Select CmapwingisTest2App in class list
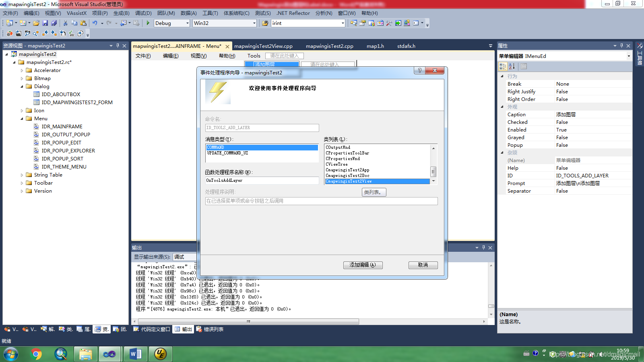The width and height of the screenshot is (644, 362). pyautogui.click(x=377, y=170)
